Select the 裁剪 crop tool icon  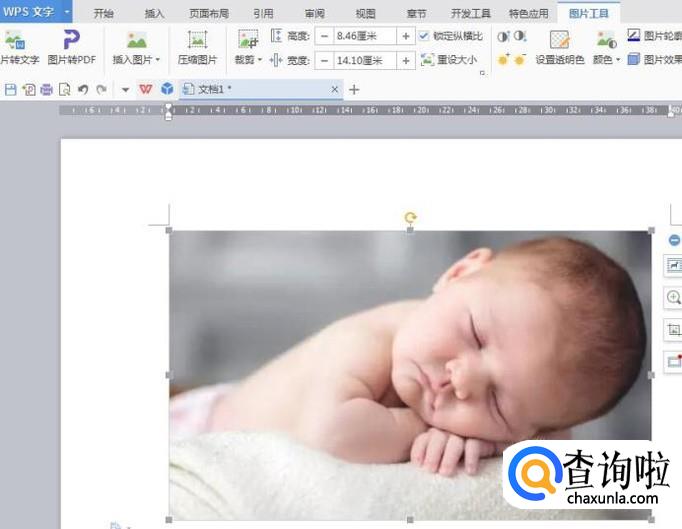point(248,40)
